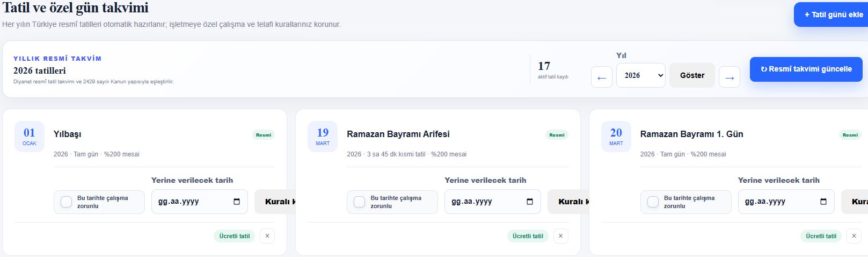Viewport: 868px width, 257px height.
Task: Go to previous year with left arrow
Action: tap(601, 77)
